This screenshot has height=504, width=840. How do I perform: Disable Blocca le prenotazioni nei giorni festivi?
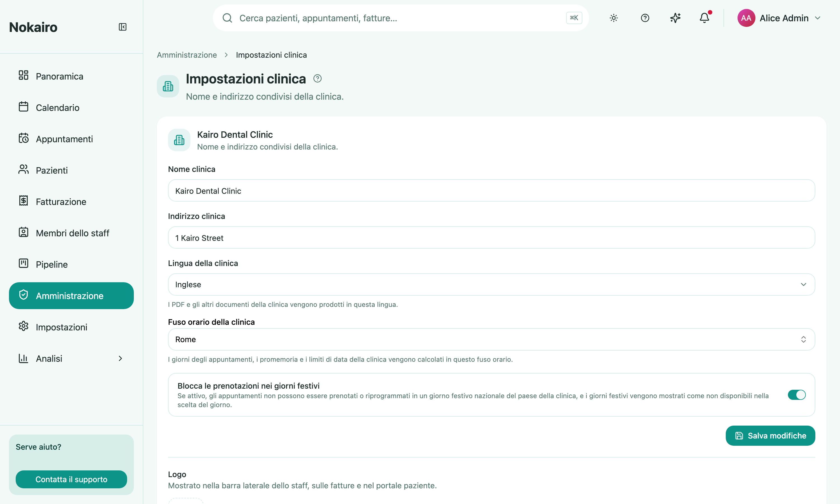[797, 395]
